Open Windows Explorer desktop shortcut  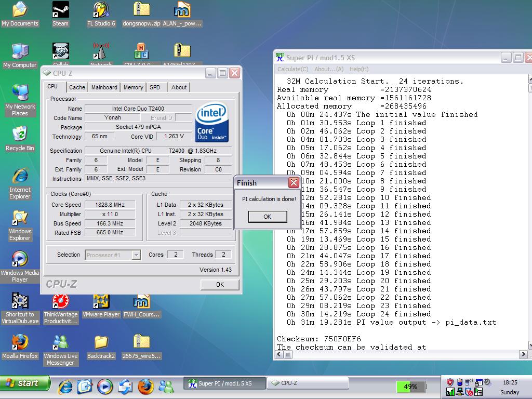pos(20,225)
